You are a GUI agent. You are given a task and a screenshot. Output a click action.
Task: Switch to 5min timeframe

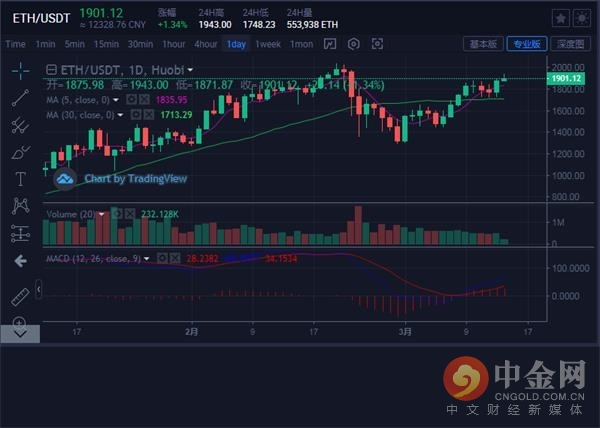pyautogui.click(x=75, y=44)
